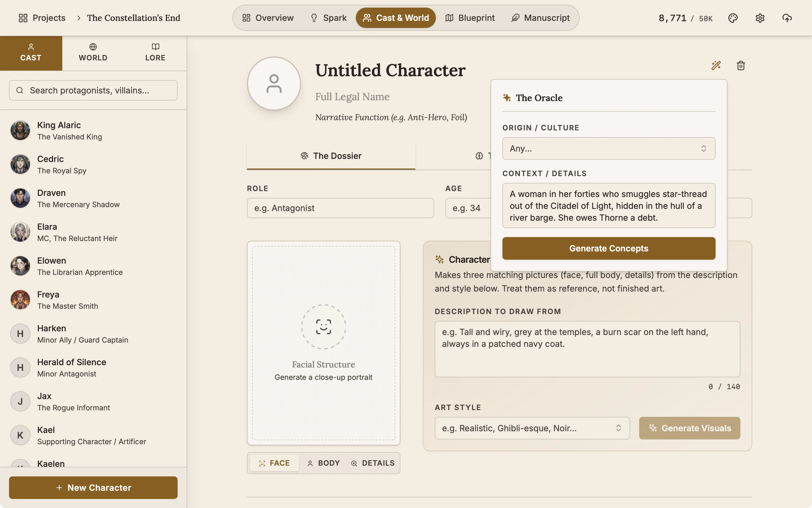The width and height of the screenshot is (812, 508).
Task: Open settings gear icon
Action: [x=760, y=18]
